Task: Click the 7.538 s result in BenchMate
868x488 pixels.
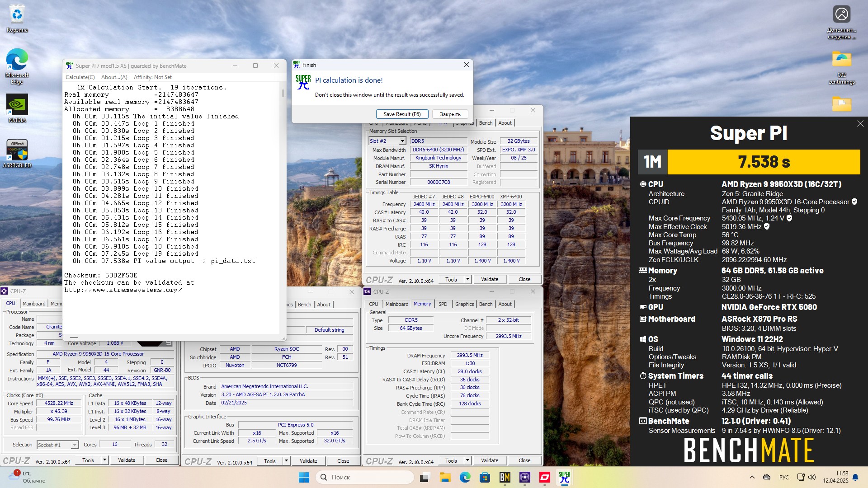Action: (764, 162)
